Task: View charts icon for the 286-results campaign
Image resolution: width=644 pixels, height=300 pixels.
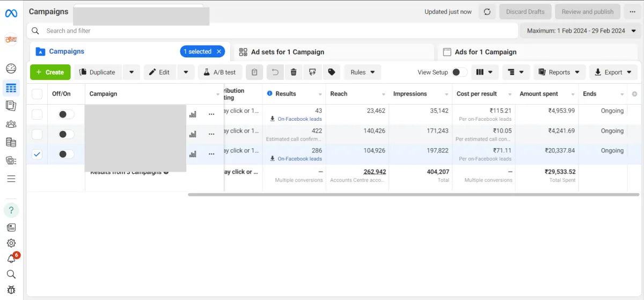Action: (x=193, y=154)
